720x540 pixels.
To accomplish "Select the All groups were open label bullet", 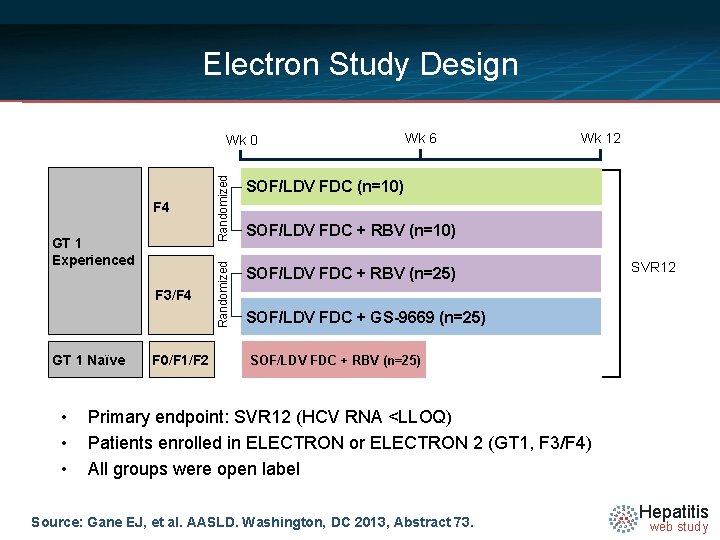I will point(194,469).
